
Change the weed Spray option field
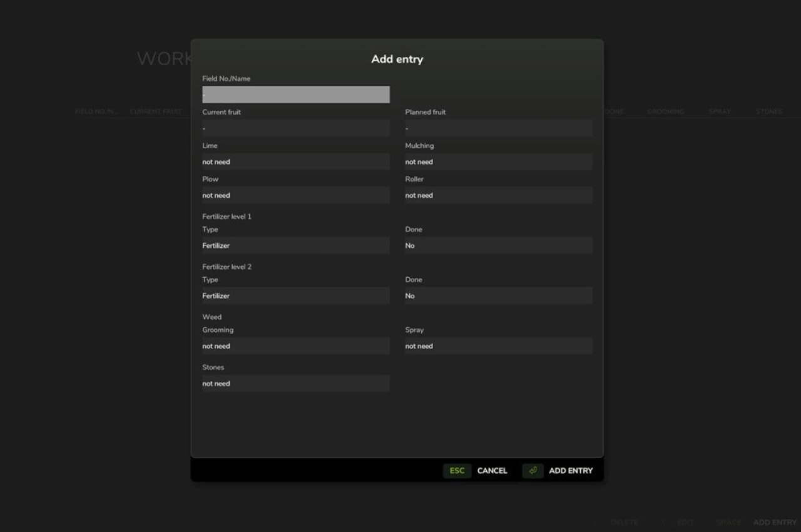[498, 346]
